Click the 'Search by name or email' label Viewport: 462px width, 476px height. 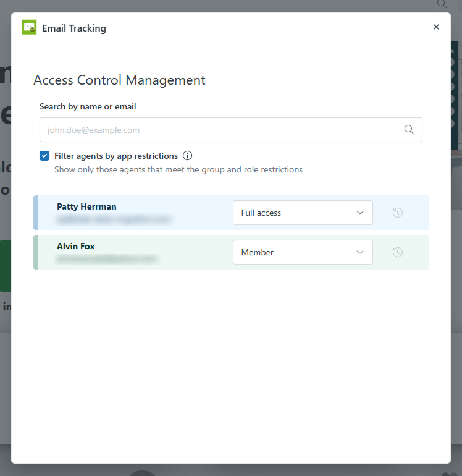click(88, 106)
